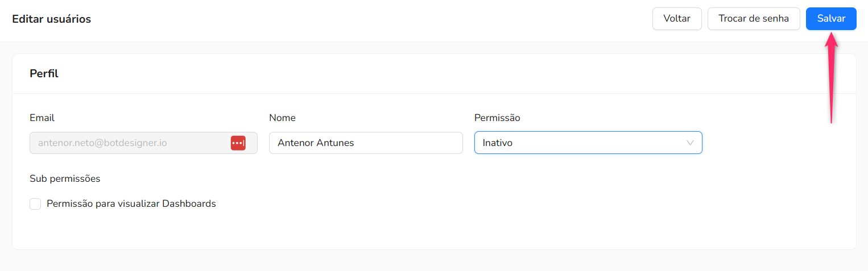The height and width of the screenshot is (271, 868).
Task: Click the Perfil section heading
Action: [x=44, y=73]
